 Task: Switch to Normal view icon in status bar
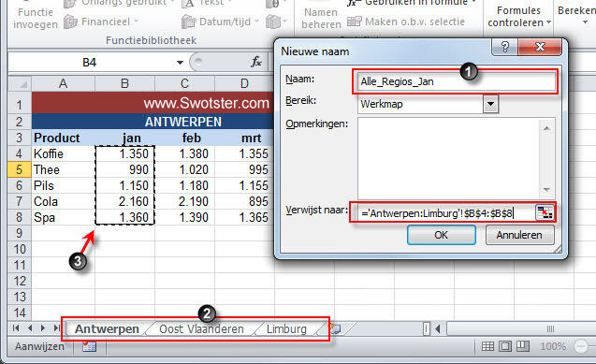coord(487,346)
